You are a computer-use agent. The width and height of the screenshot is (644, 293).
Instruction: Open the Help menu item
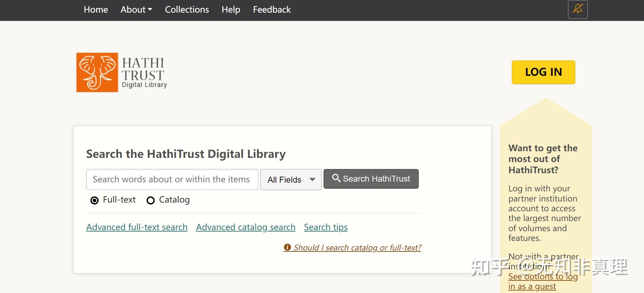point(231,10)
